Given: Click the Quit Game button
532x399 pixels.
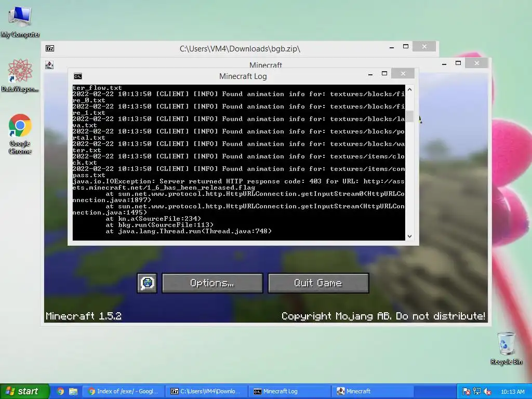Looking at the screenshot, I should [x=318, y=283].
